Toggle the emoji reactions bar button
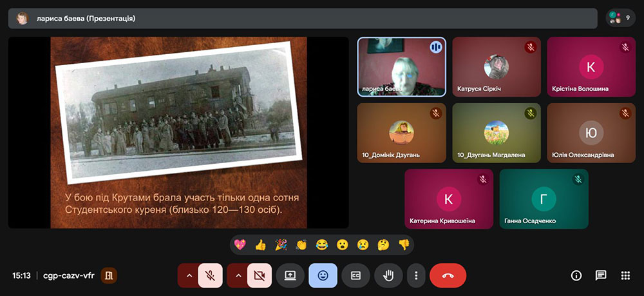644x296 pixels. (x=323, y=275)
